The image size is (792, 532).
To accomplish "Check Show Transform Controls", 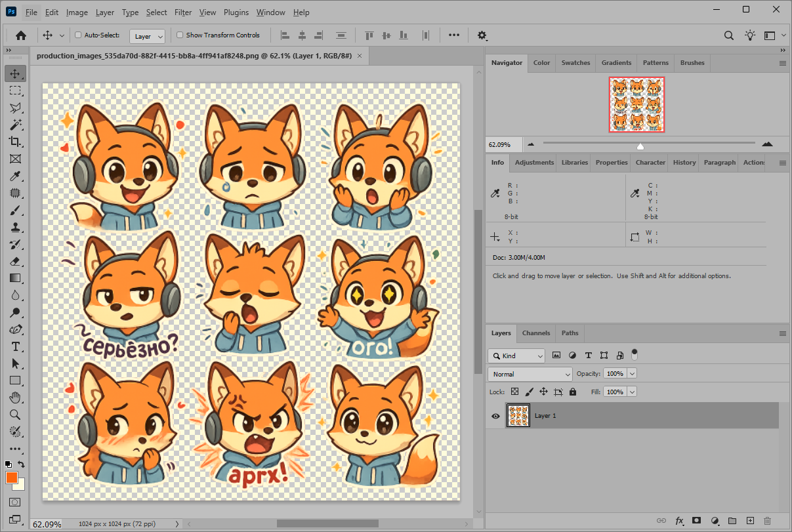I will [x=180, y=35].
